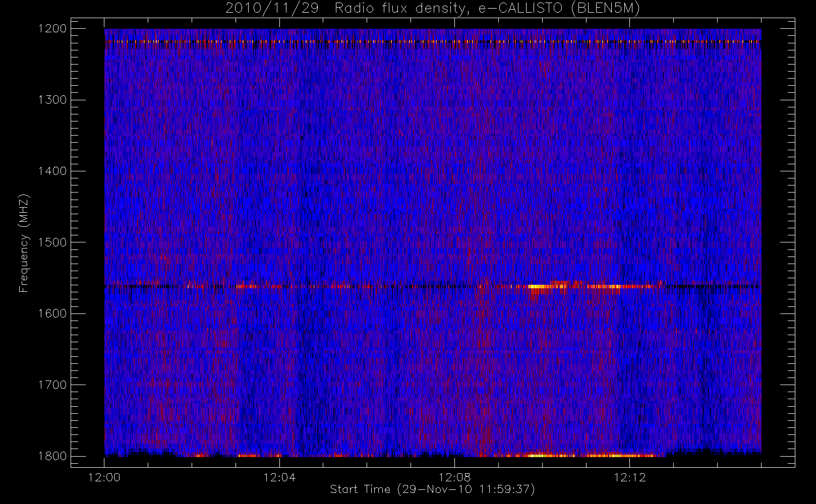This screenshot has height=504, width=816.
Task: Click the 1700 frequency tick label
Action: coord(52,385)
